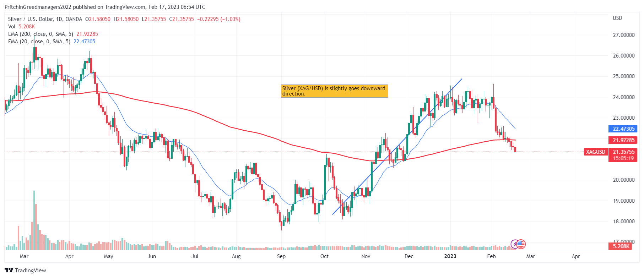644x278 pixels.
Task: Click the 15:05:19 countdown timer label
Action: pos(623,158)
